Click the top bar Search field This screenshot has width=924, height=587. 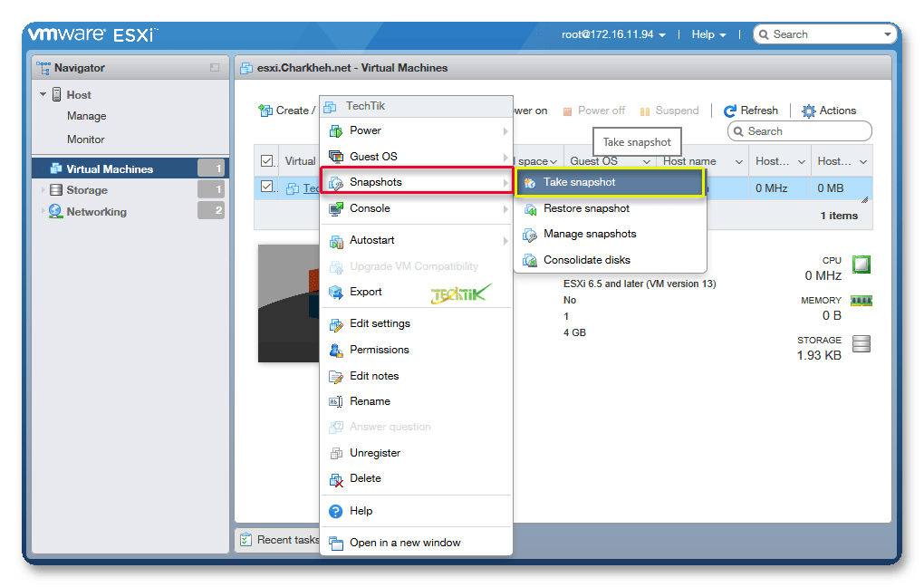[x=823, y=34]
